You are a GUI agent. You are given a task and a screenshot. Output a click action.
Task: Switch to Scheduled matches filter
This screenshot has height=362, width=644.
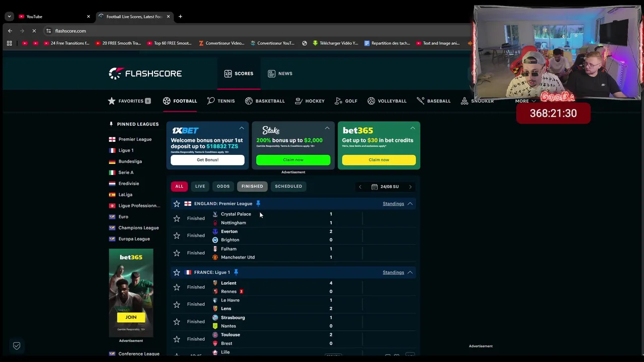288,187
